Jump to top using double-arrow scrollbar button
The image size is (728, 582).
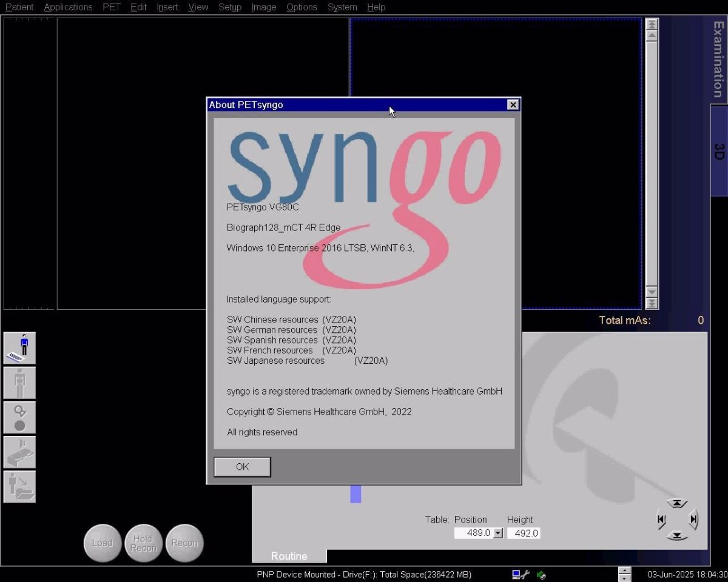652,24
